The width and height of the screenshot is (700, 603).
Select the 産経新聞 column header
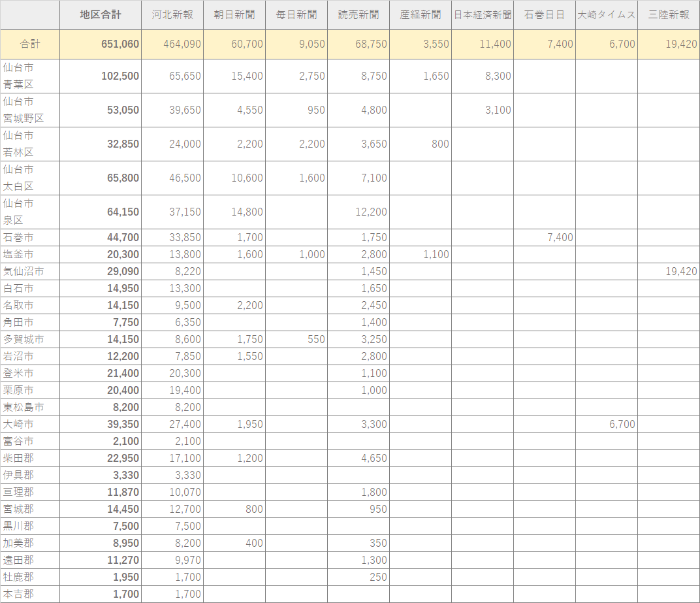[421, 15]
